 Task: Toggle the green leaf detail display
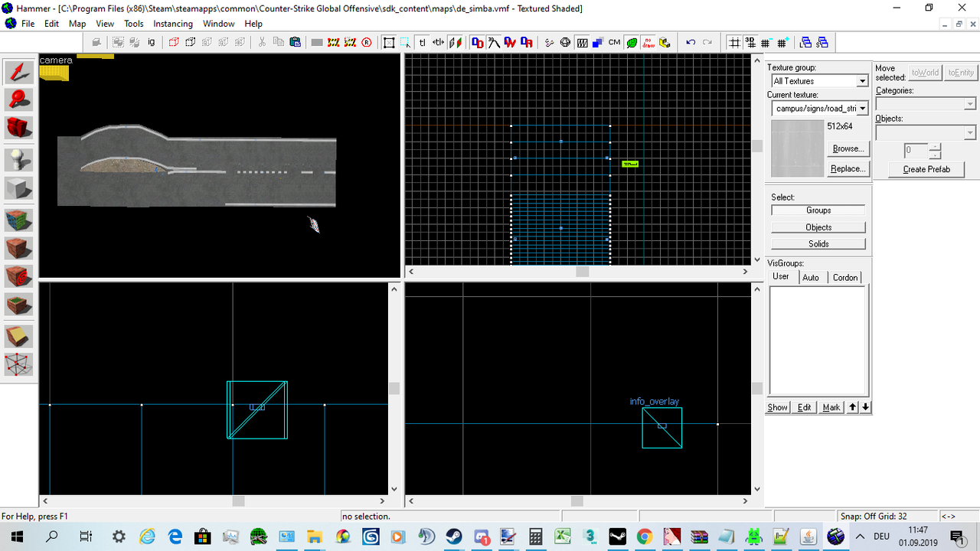point(632,43)
